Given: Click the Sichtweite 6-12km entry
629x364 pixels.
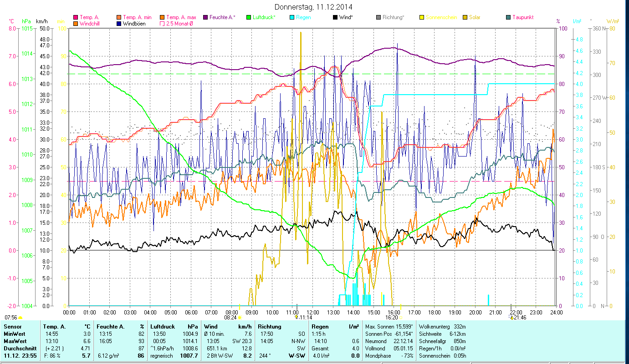Looking at the screenshot, I should tap(442, 334).
